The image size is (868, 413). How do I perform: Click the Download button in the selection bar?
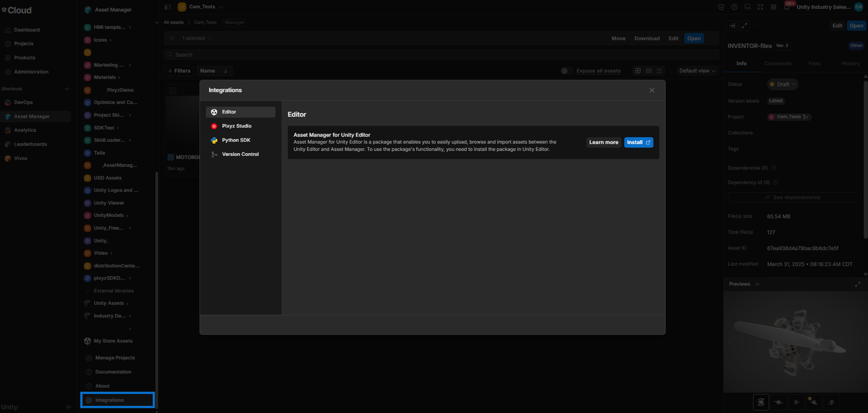coord(647,38)
